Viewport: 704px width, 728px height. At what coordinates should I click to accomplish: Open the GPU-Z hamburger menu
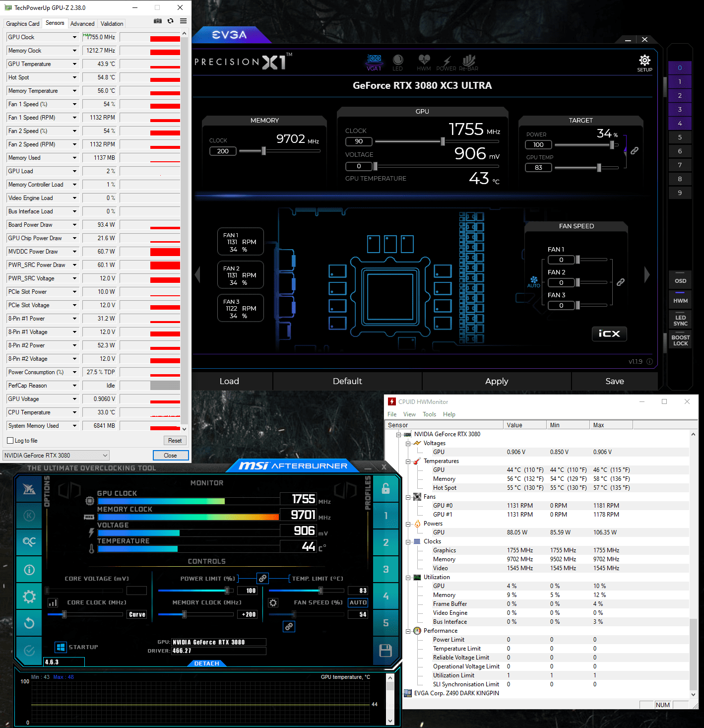tap(183, 21)
